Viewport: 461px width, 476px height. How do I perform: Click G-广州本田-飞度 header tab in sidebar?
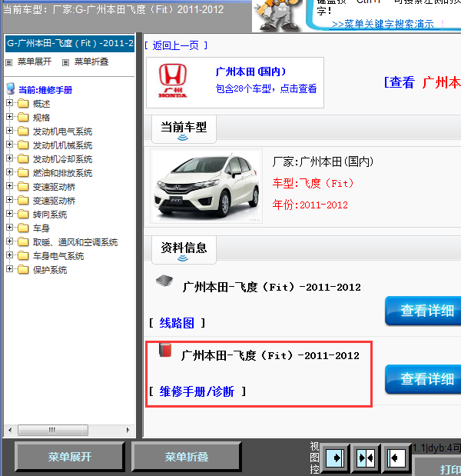pos(70,44)
